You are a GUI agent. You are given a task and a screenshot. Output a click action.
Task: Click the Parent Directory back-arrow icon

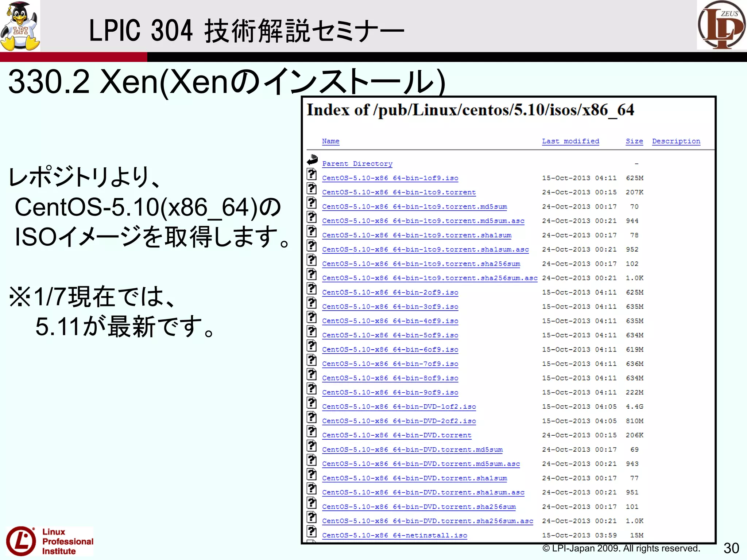coord(312,160)
